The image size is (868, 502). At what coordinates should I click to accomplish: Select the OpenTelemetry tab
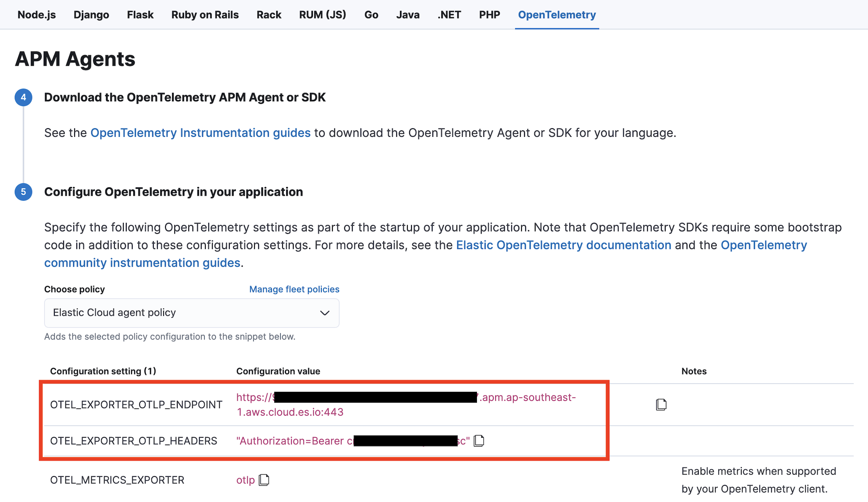[556, 14]
